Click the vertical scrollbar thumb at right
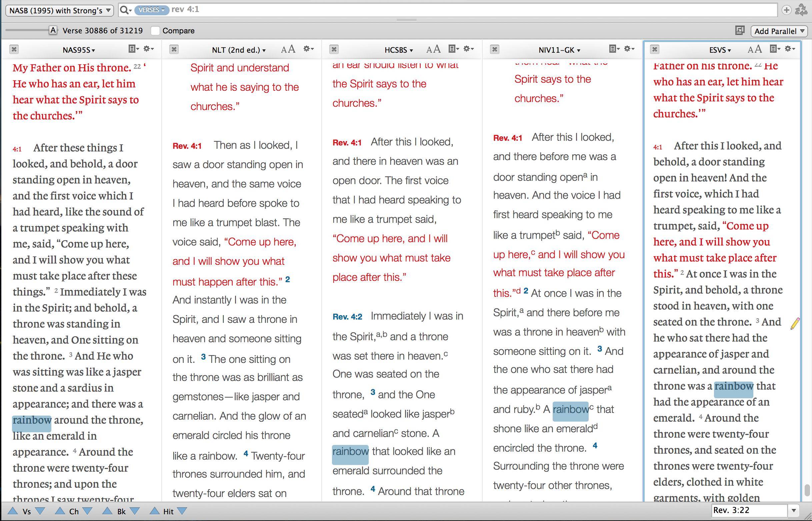This screenshot has height=521, width=812. coord(807,490)
